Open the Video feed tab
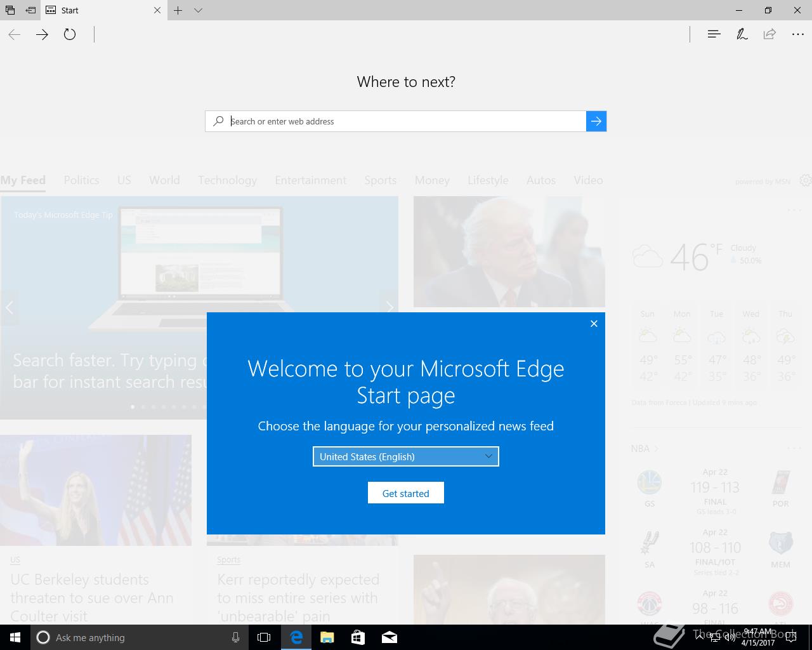Screen dimensions: 812x650 click(x=588, y=180)
